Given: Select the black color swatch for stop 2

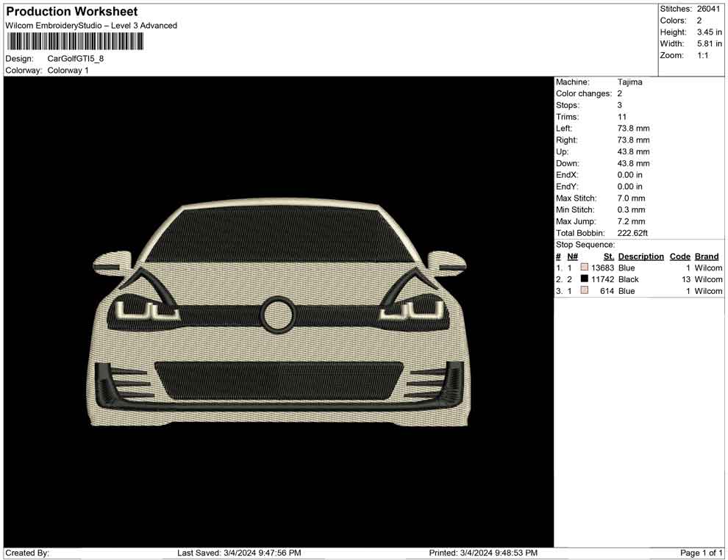Looking at the screenshot, I should pos(585,279).
